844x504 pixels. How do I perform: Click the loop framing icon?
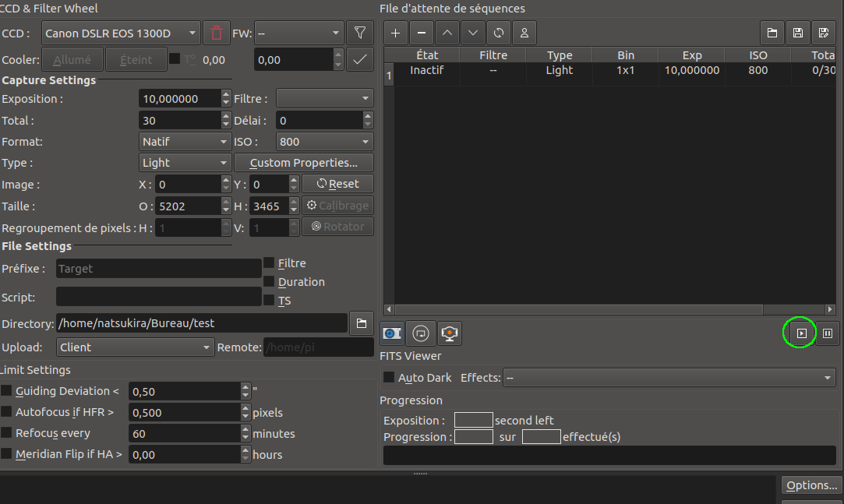point(421,333)
